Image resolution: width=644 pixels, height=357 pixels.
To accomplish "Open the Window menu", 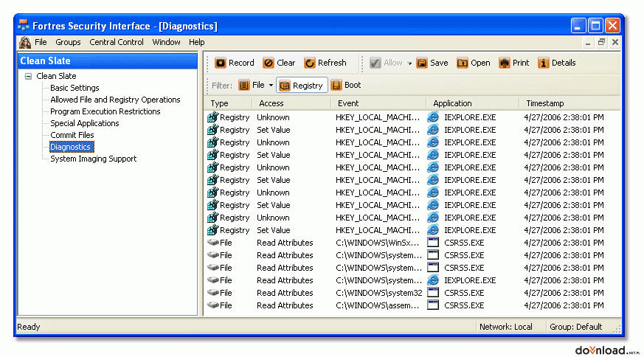I will pos(166,42).
